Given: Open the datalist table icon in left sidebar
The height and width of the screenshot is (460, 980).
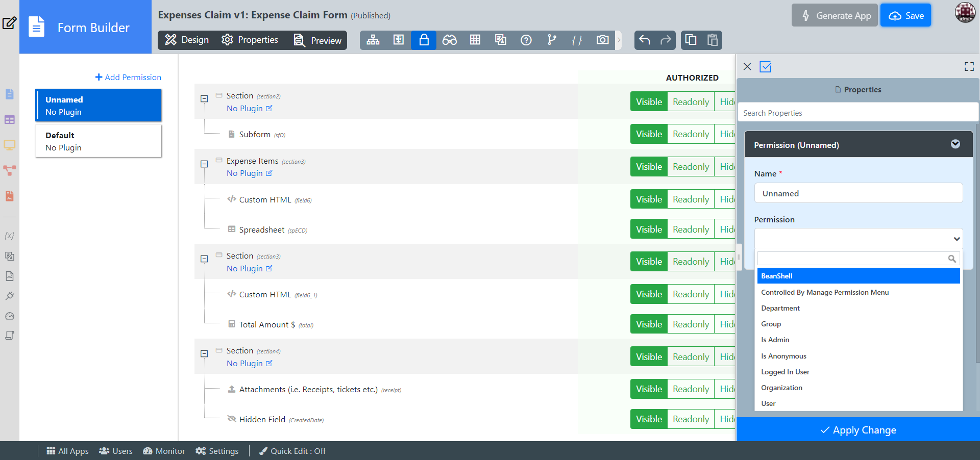Looking at the screenshot, I should click(x=10, y=120).
